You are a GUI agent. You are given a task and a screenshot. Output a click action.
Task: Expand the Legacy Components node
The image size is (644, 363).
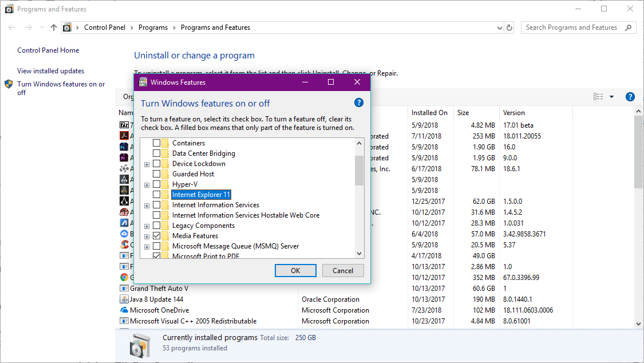click(147, 226)
